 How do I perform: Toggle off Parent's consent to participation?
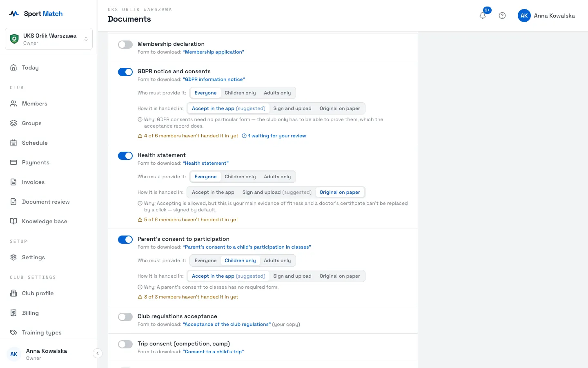[125, 240]
